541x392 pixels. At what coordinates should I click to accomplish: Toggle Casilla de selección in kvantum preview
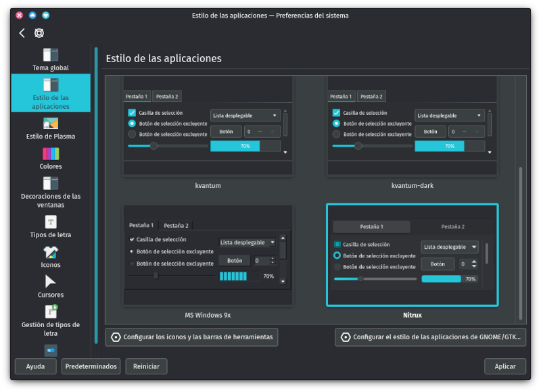click(133, 113)
